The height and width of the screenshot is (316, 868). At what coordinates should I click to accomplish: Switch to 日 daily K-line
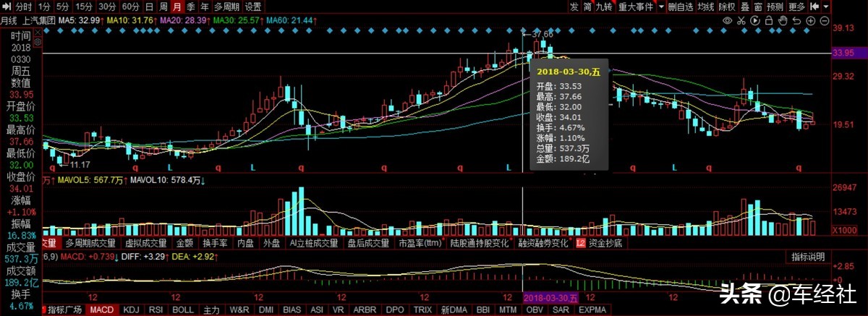coord(149,7)
